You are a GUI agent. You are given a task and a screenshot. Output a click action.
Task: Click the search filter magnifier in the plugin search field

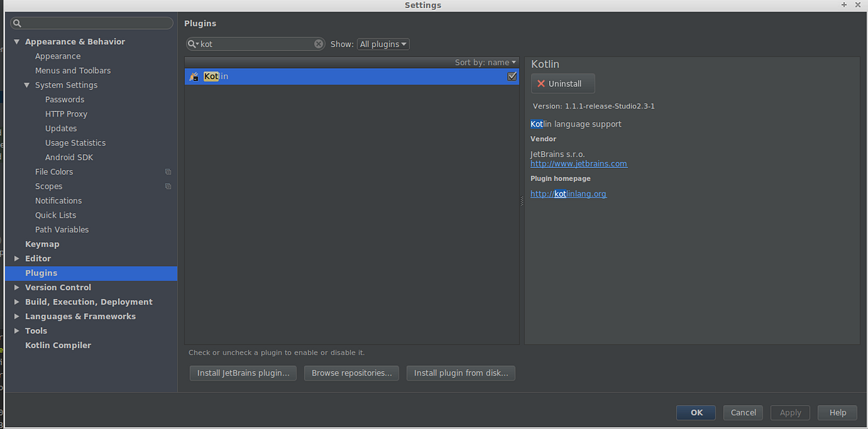(193, 43)
